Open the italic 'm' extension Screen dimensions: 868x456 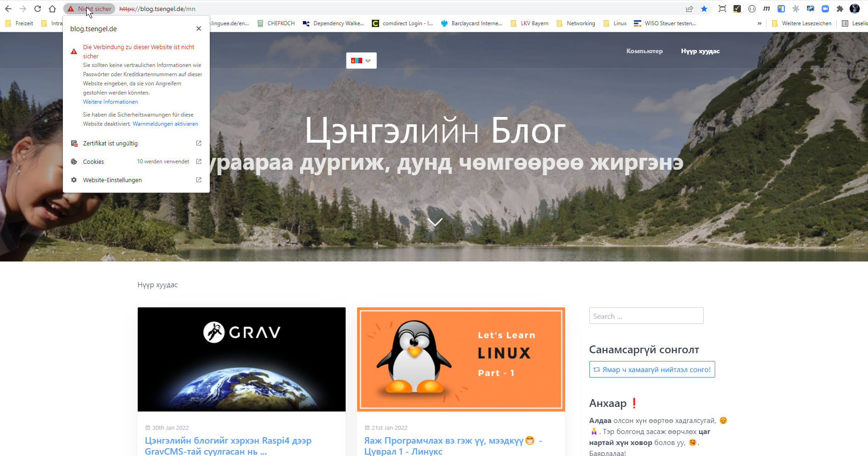tap(767, 9)
